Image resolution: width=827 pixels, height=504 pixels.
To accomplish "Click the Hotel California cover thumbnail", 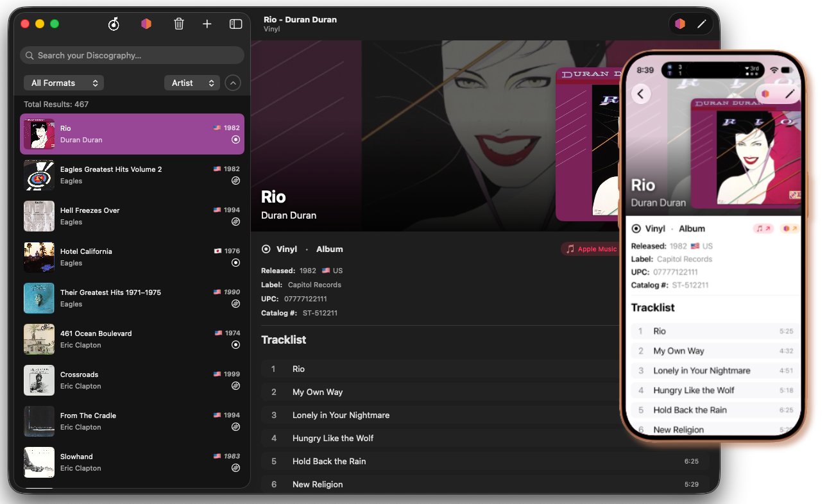I will click(x=39, y=257).
